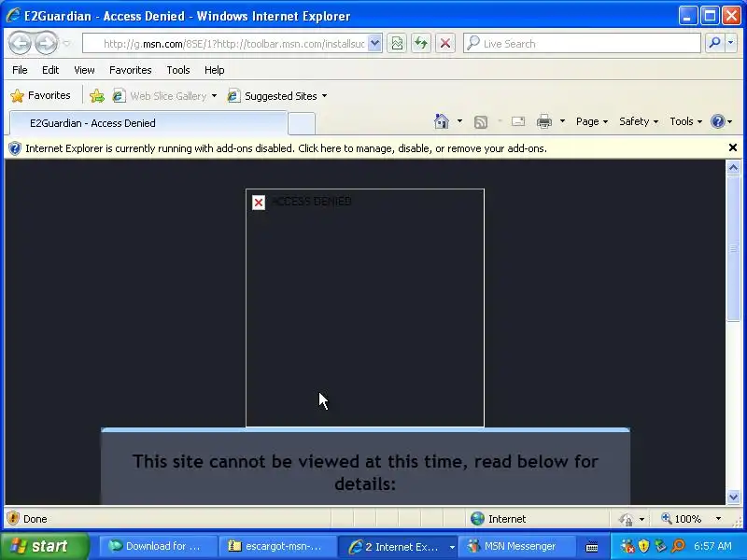Open Suggested Sites in the favorites bar
This screenshot has width=747, height=560.
click(272, 96)
